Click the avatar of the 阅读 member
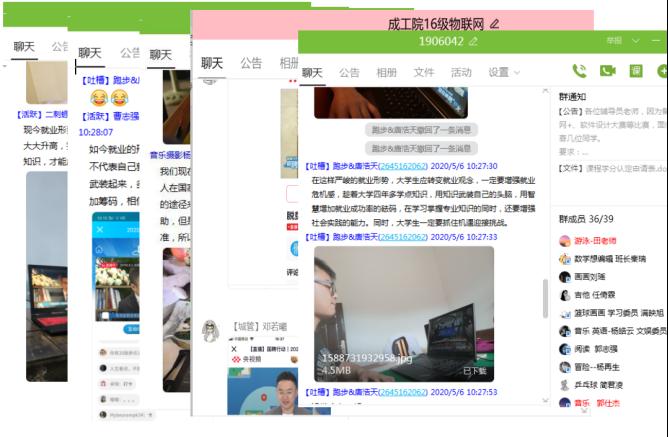Screen dimensions: 668x437 pyautogui.click(x=565, y=349)
